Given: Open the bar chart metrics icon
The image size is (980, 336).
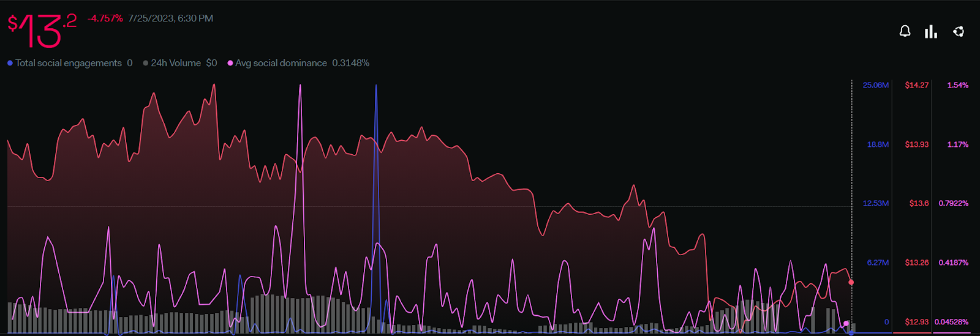Looking at the screenshot, I should [x=931, y=31].
